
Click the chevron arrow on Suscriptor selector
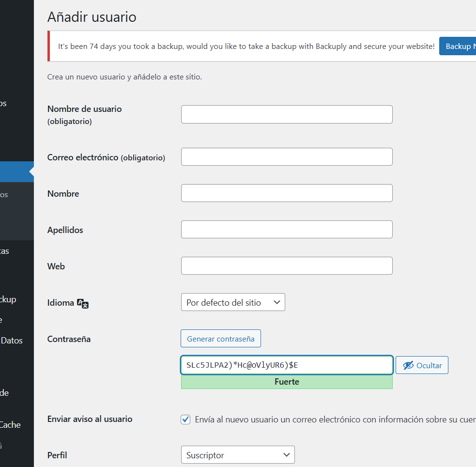coord(286,455)
